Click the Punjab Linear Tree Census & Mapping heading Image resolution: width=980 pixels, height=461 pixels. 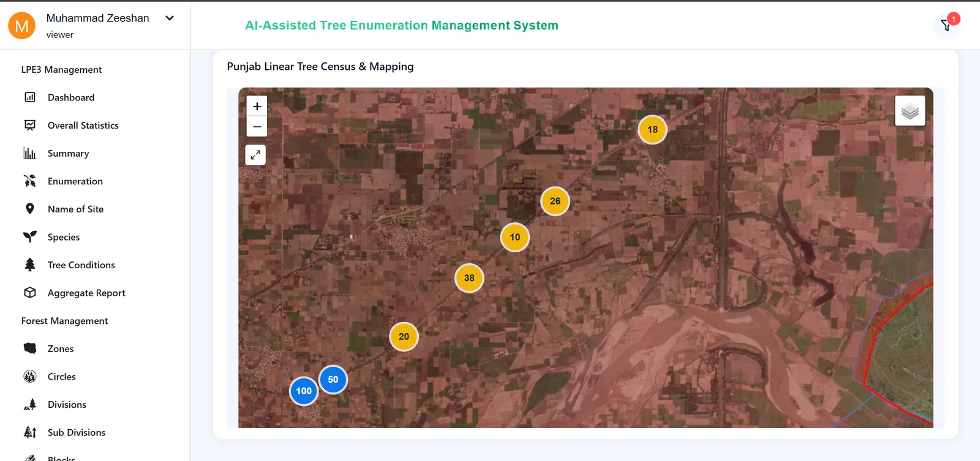coord(320,67)
